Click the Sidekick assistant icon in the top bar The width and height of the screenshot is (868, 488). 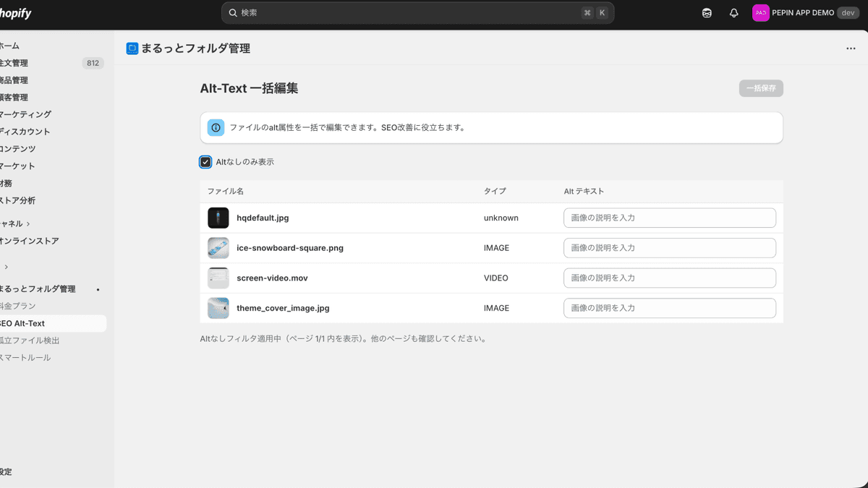(x=707, y=12)
